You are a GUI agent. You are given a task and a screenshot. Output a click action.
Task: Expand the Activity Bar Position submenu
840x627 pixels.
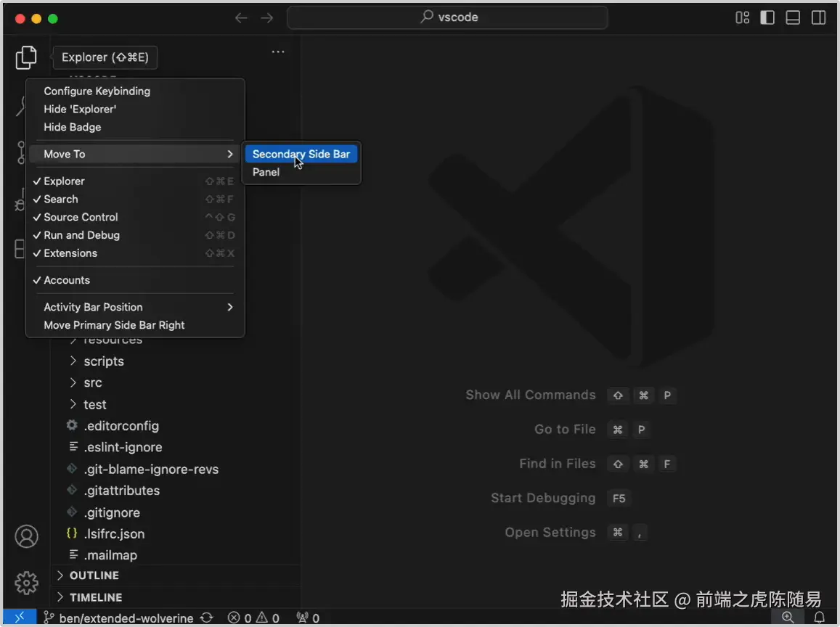click(x=93, y=307)
